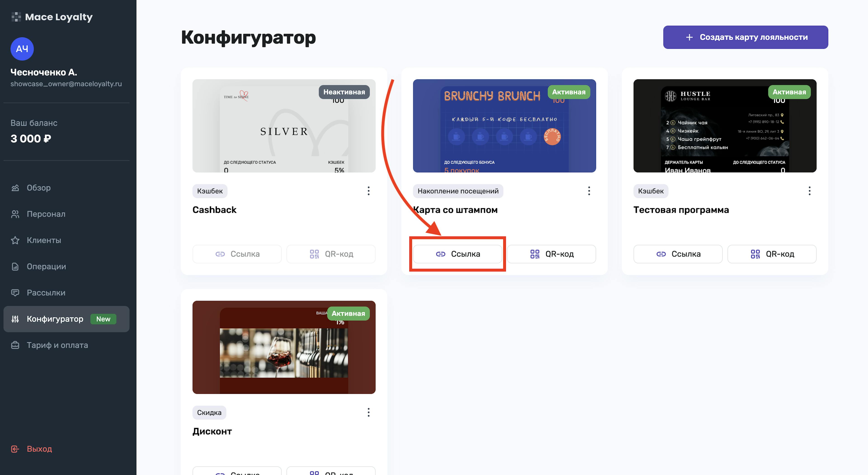This screenshot has height=475, width=868.
Task: Open the Карта со штампом options menu
Action: (x=589, y=191)
